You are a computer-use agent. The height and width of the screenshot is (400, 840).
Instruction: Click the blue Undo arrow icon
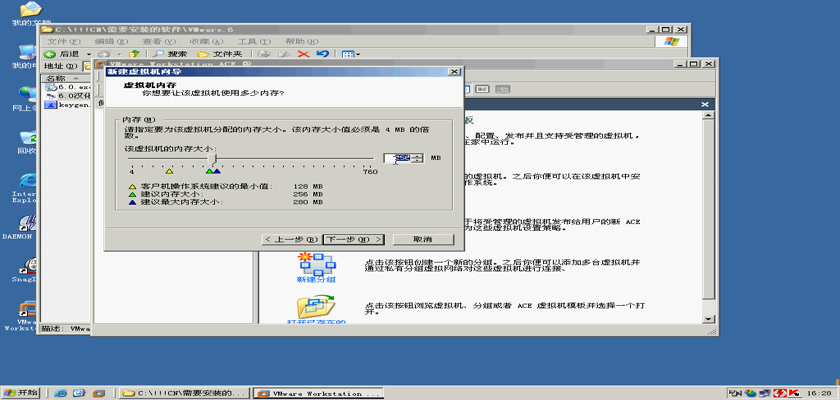pos(322,54)
